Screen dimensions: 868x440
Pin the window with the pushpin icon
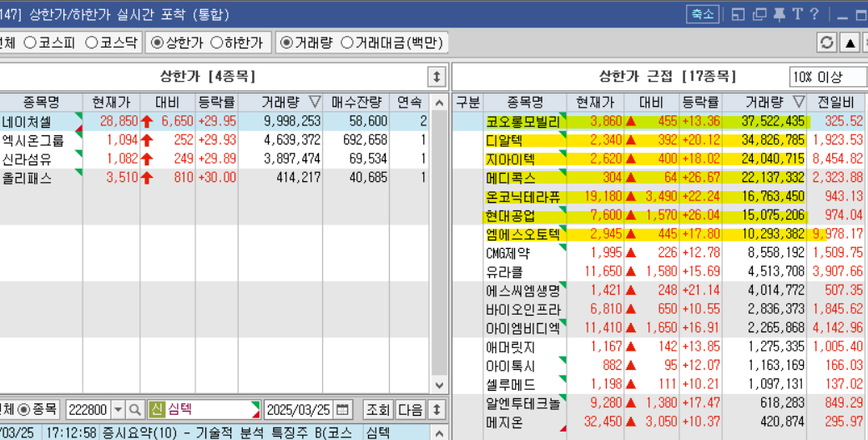tap(780, 14)
